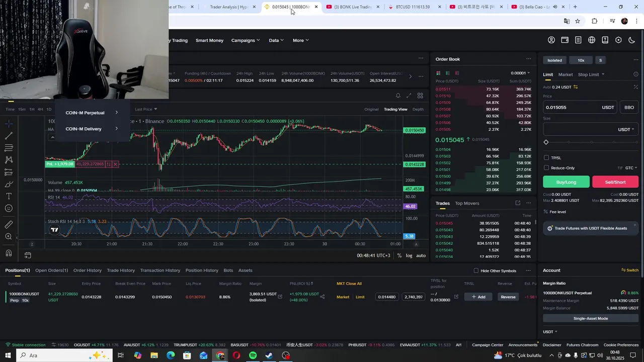Open the user profile icon
Image resolution: width=644 pixels, height=362 pixels.
click(x=551, y=40)
